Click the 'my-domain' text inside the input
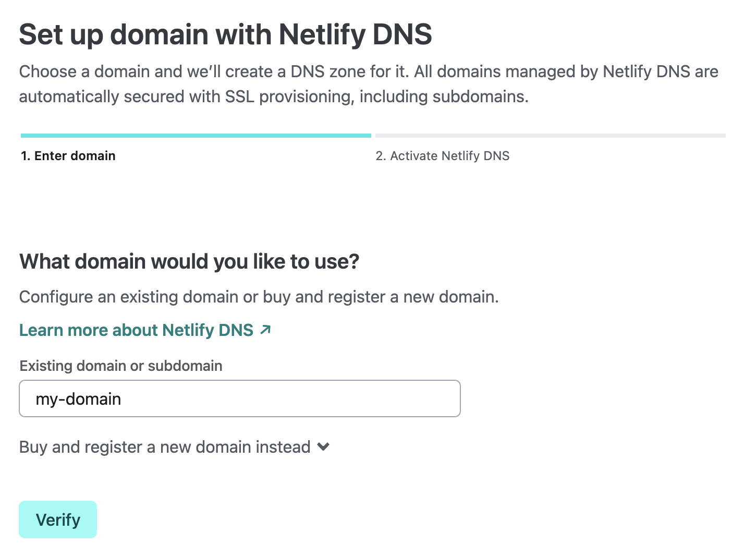 78,399
